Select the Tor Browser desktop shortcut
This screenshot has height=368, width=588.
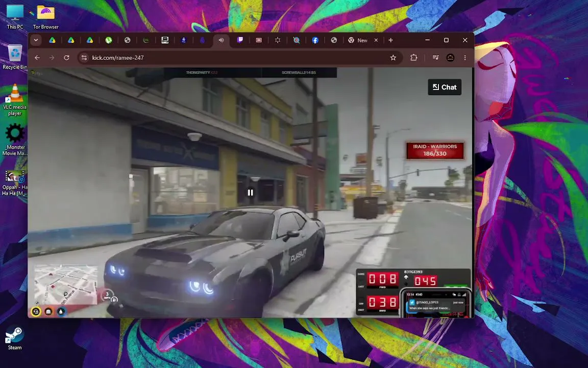(46, 17)
